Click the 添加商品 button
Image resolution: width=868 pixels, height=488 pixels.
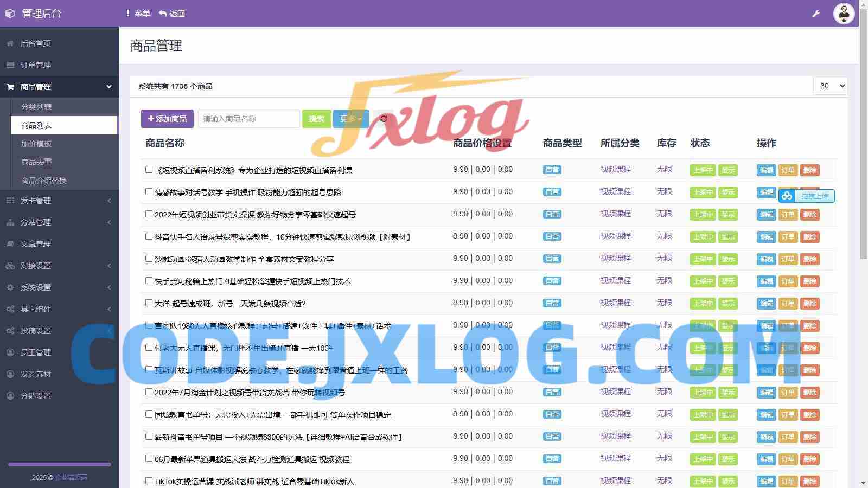(x=167, y=119)
